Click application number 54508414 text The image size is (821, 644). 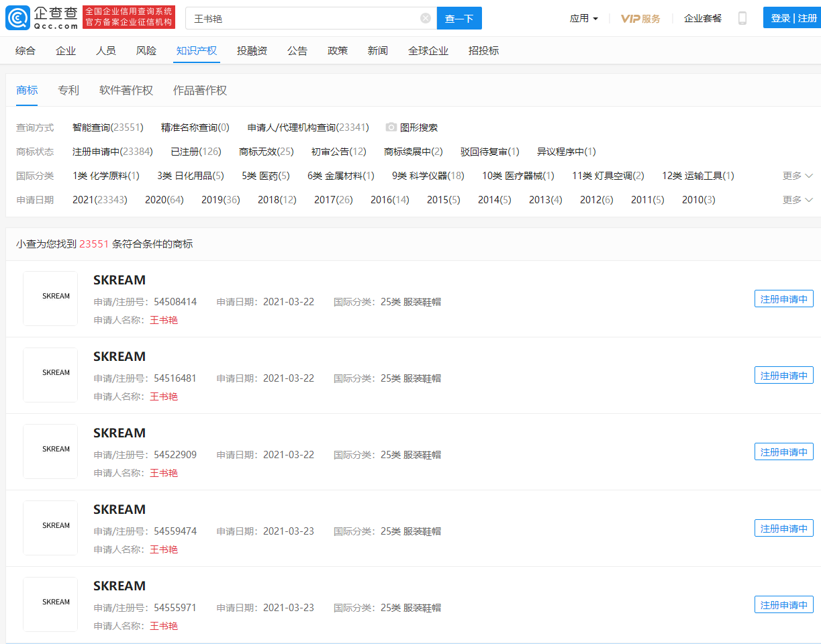click(175, 302)
